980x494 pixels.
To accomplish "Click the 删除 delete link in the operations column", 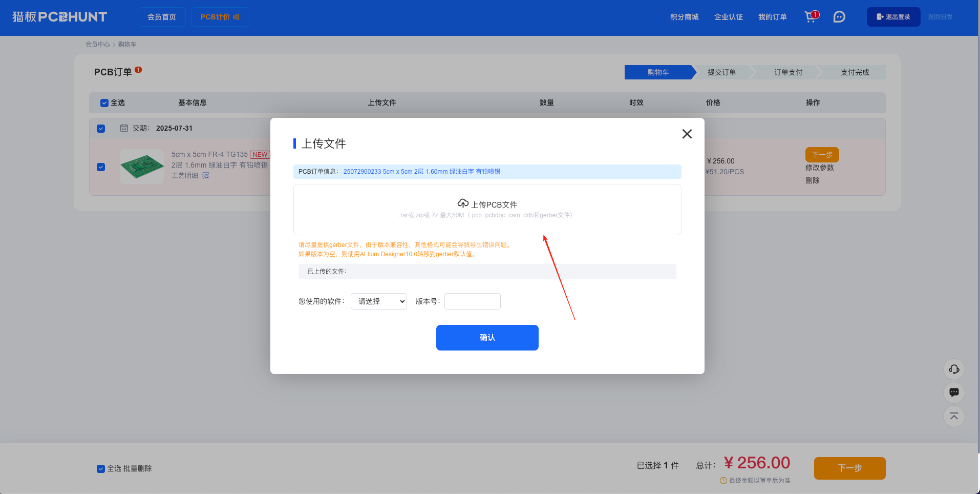I will click(x=812, y=180).
